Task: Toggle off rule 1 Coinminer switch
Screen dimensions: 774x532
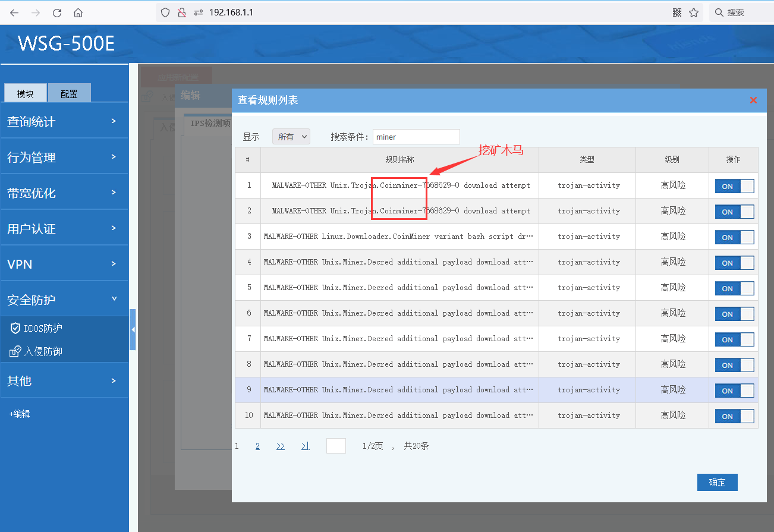Action: click(x=734, y=186)
